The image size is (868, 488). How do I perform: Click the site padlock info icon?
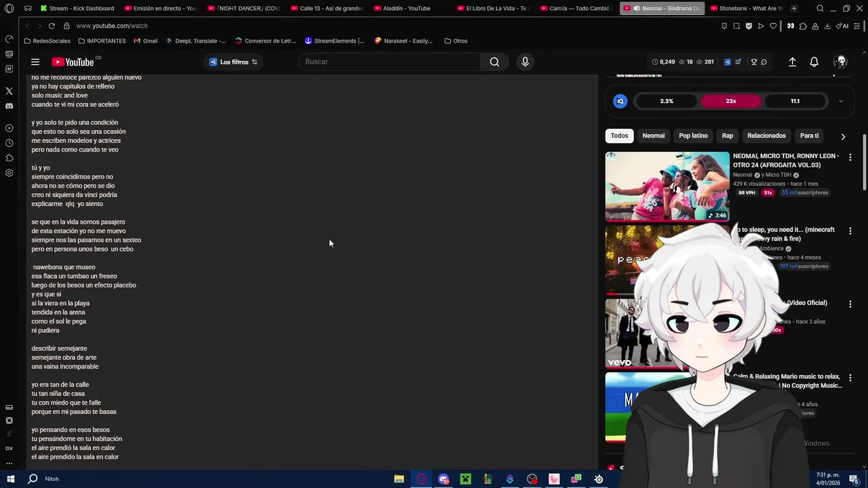tap(66, 26)
